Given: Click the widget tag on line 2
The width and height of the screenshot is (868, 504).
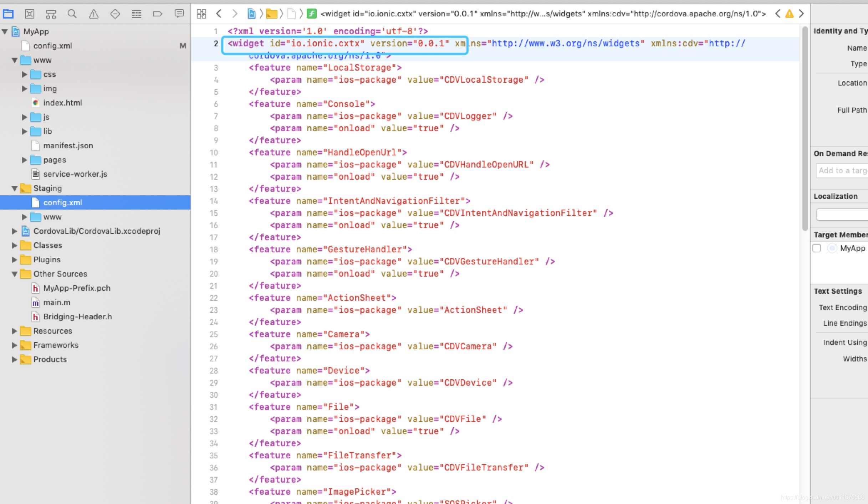Looking at the screenshot, I should [246, 43].
